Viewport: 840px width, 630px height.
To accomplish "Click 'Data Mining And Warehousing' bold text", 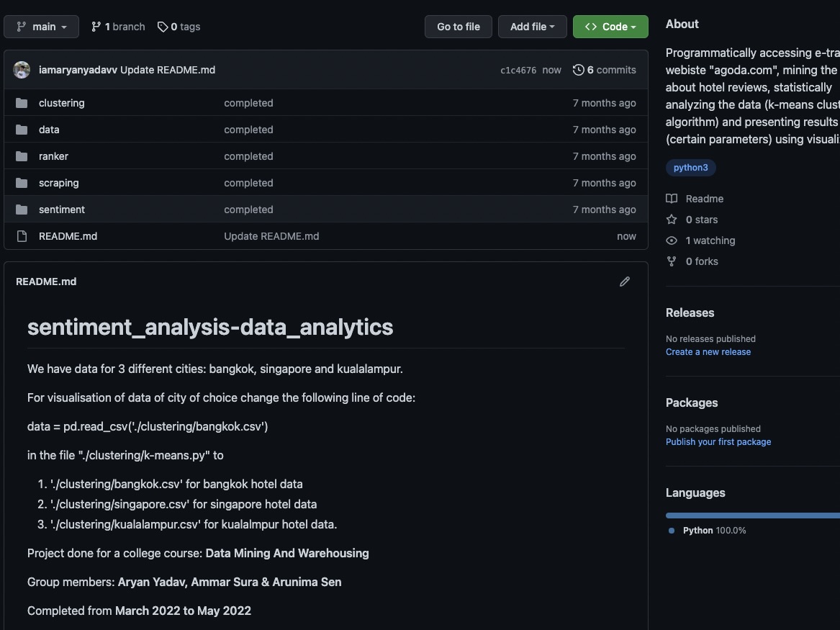I will 287,554.
